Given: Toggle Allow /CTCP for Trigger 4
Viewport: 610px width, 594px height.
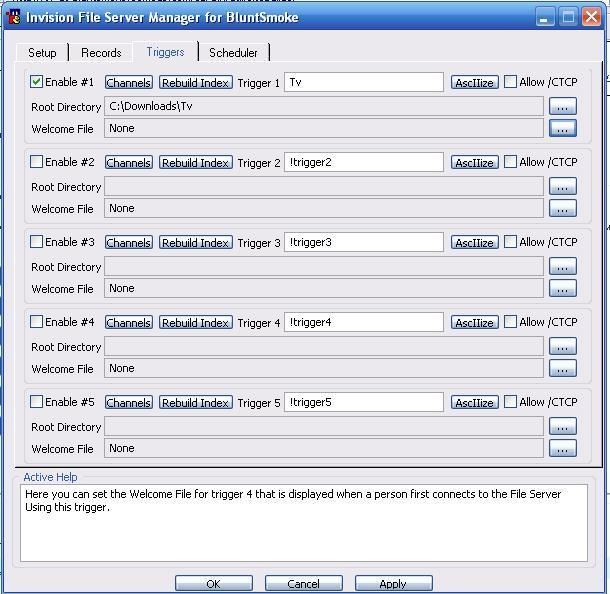Looking at the screenshot, I should click(x=510, y=322).
